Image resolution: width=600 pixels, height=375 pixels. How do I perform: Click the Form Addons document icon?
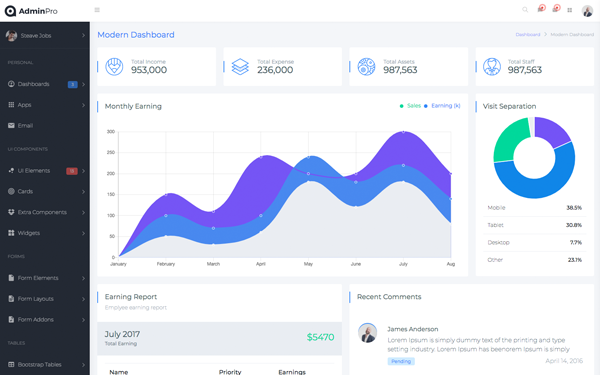(x=11, y=319)
